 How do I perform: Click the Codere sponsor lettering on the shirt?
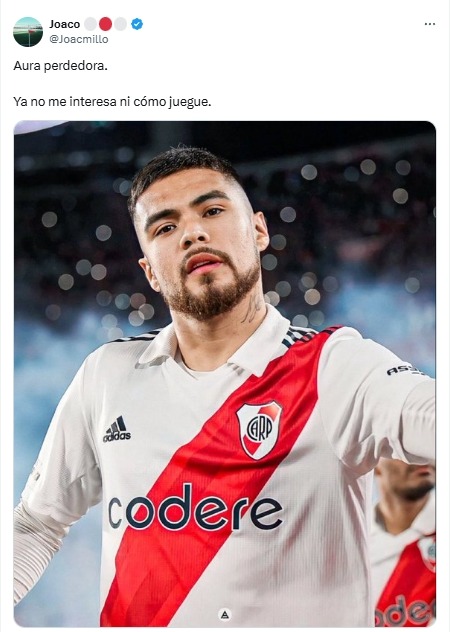click(x=195, y=507)
